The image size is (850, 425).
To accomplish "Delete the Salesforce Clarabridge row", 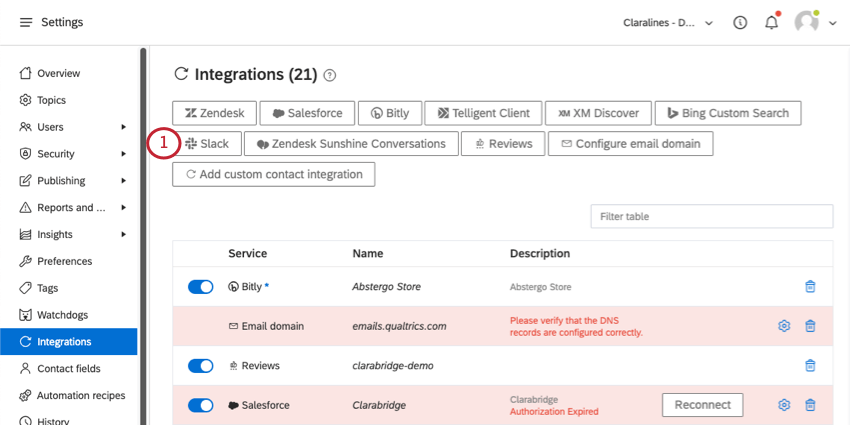I will [x=810, y=405].
